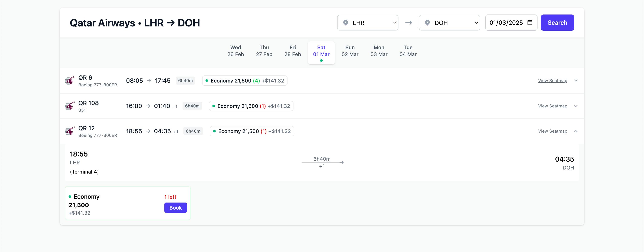Click the 17:45 arrival time

pyautogui.click(x=162, y=81)
